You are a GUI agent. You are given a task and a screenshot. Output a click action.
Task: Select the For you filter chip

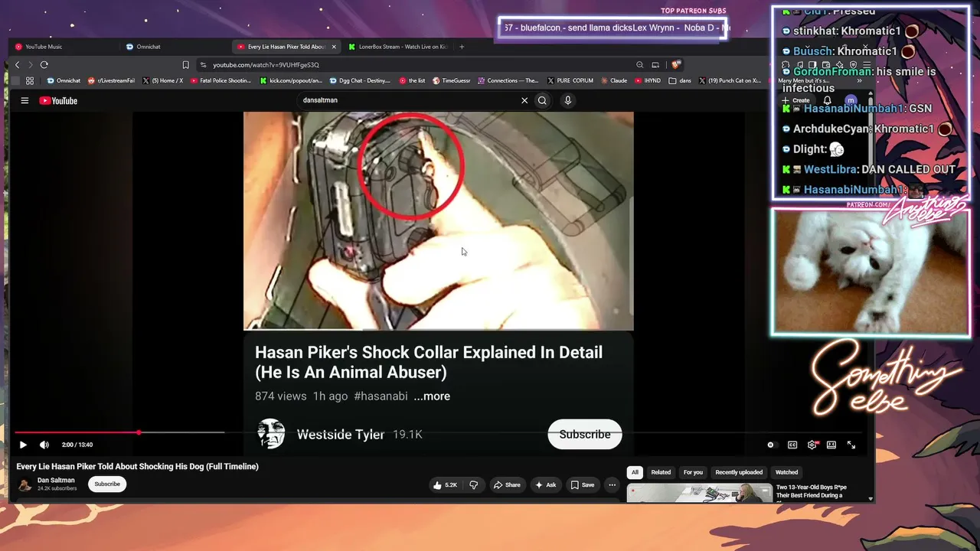[693, 472]
